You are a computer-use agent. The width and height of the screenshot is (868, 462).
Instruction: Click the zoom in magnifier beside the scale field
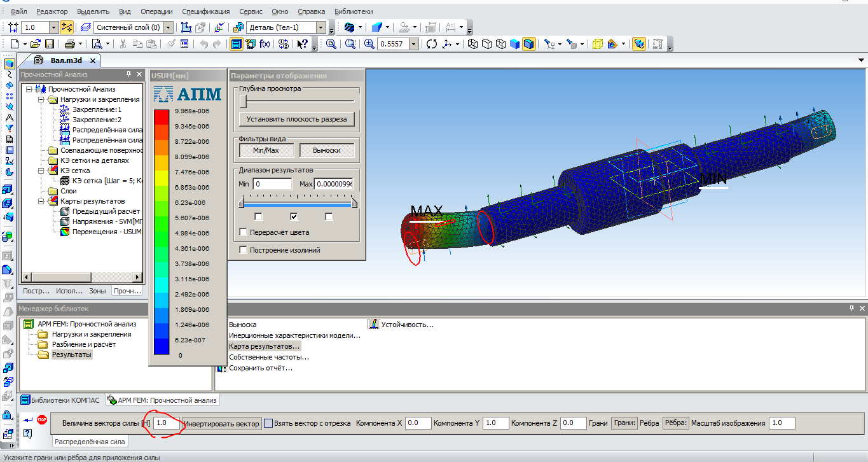click(x=369, y=44)
